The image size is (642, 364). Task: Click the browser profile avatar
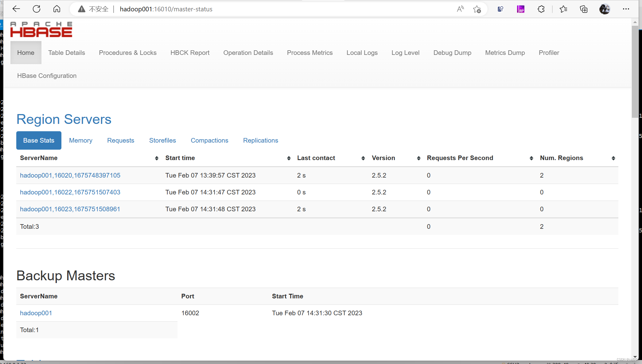point(604,9)
